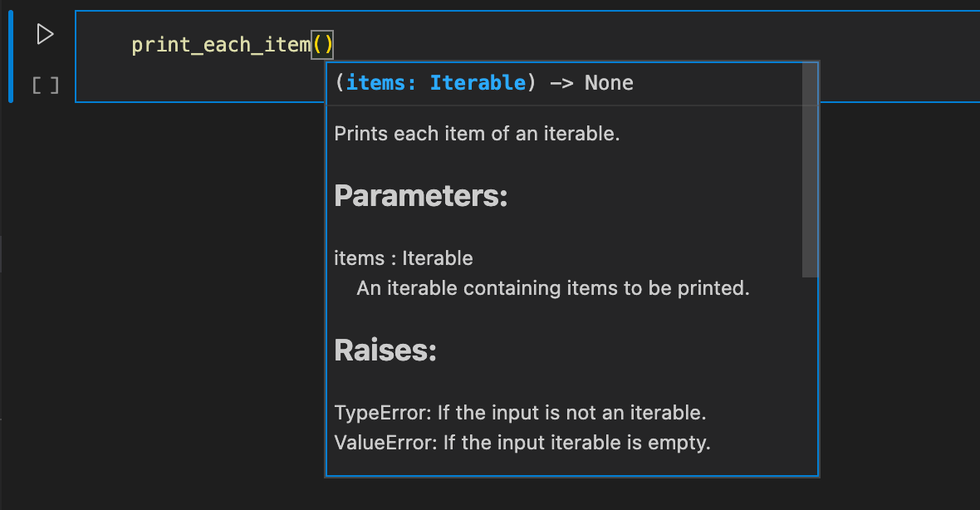Click the TypeError documentation line
This screenshot has width=980, height=510.
pyautogui.click(x=520, y=413)
